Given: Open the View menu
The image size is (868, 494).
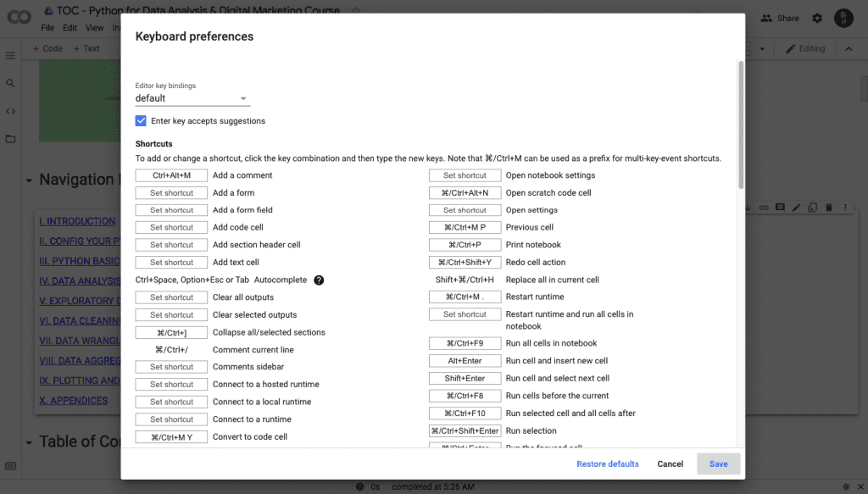Looking at the screenshot, I should click(x=94, y=27).
